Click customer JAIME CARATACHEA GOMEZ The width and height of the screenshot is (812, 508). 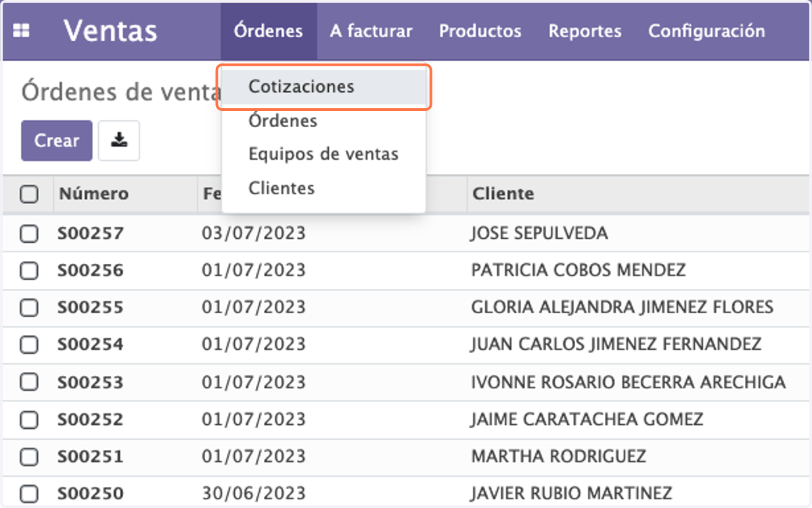(587, 419)
